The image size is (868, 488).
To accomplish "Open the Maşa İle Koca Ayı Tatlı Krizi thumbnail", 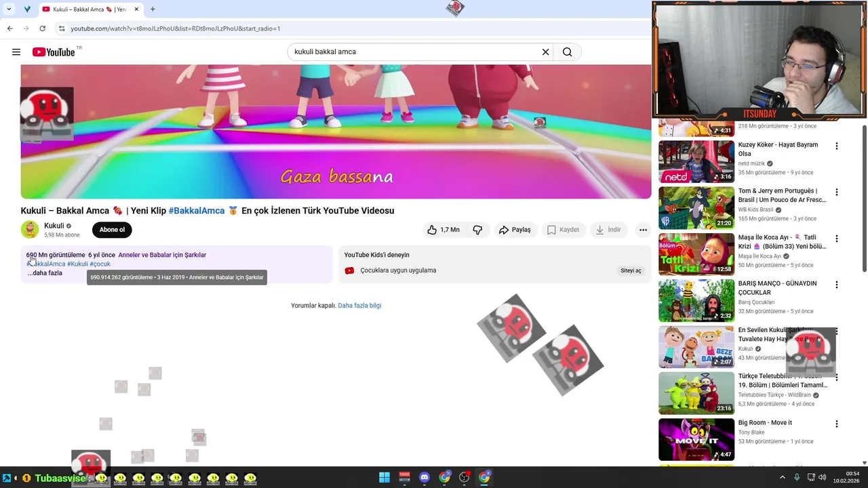I will pos(696,254).
